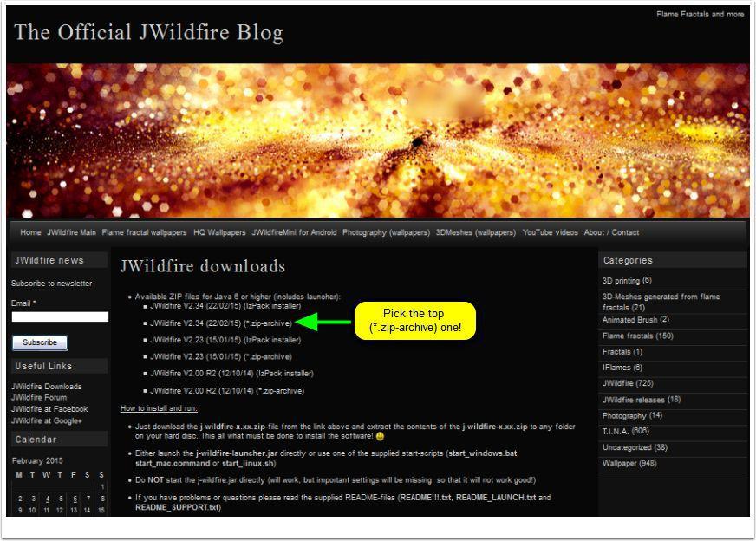Image resolution: width=756 pixels, height=541 pixels.
Task: Click 'How to install and run:' heading
Action: point(159,408)
